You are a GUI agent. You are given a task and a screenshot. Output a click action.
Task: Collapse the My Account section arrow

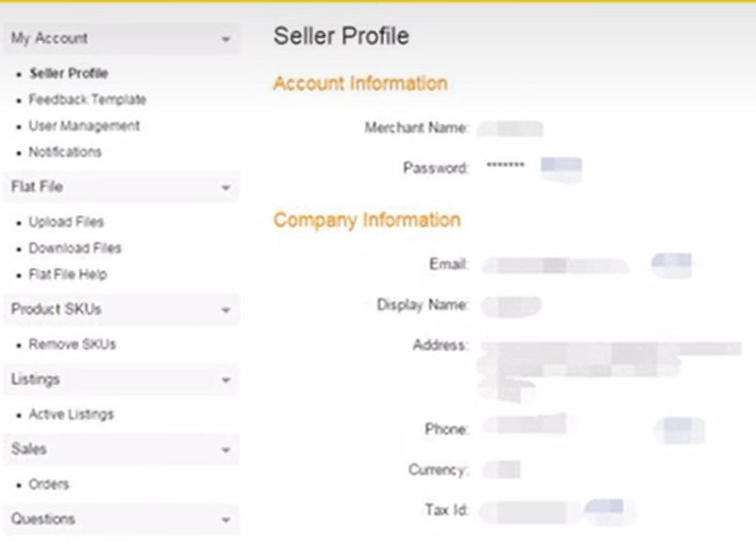coord(226,40)
